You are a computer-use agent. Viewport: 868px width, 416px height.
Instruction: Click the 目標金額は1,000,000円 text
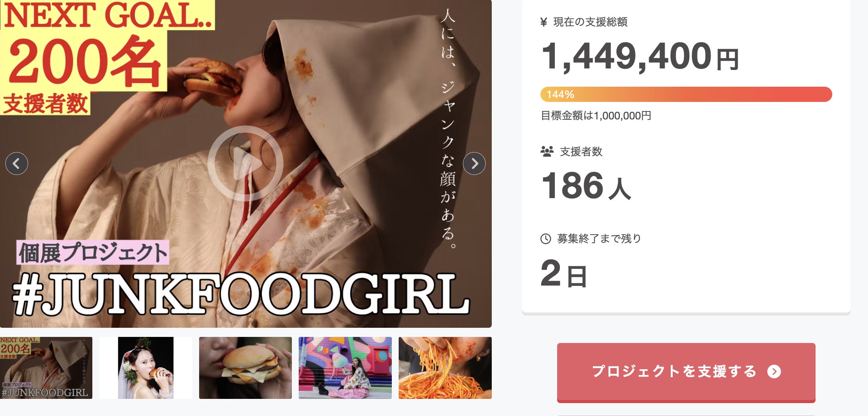coord(596,116)
